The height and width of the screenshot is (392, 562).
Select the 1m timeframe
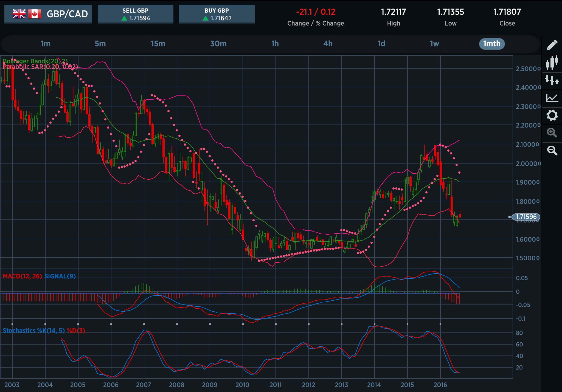click(x=46, y=44)
